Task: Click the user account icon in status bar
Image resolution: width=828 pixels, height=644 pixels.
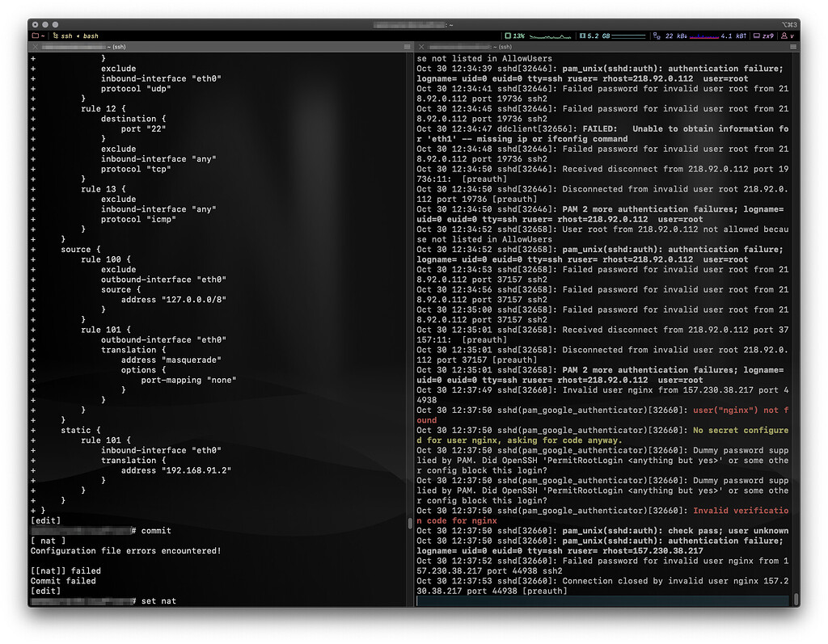Action: tap(784, 36)
